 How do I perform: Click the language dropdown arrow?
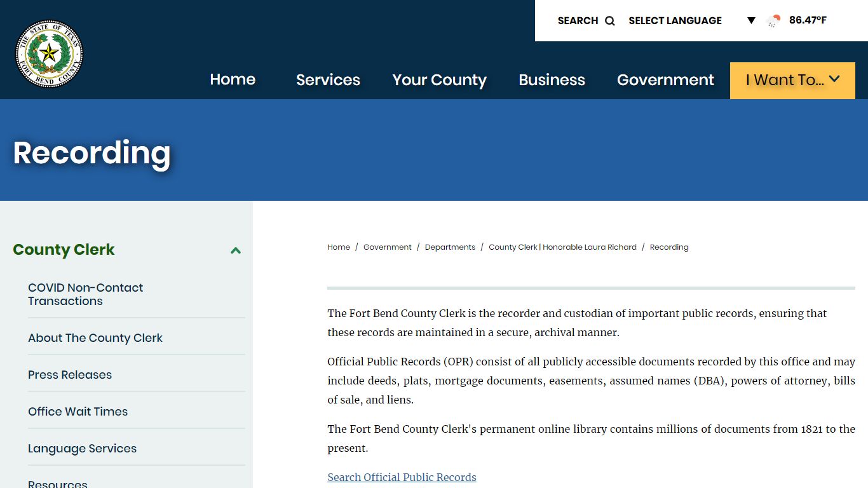(x=751, y=21)
